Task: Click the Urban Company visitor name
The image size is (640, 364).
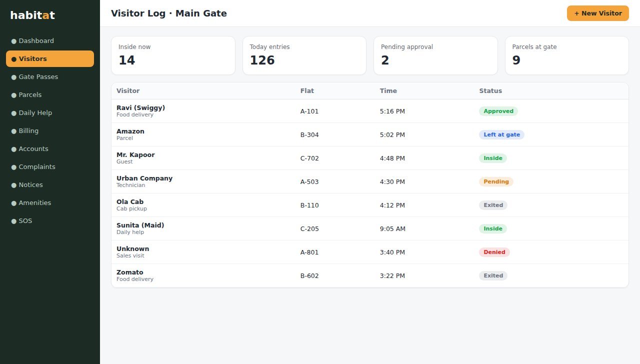Action: [144, 178]
